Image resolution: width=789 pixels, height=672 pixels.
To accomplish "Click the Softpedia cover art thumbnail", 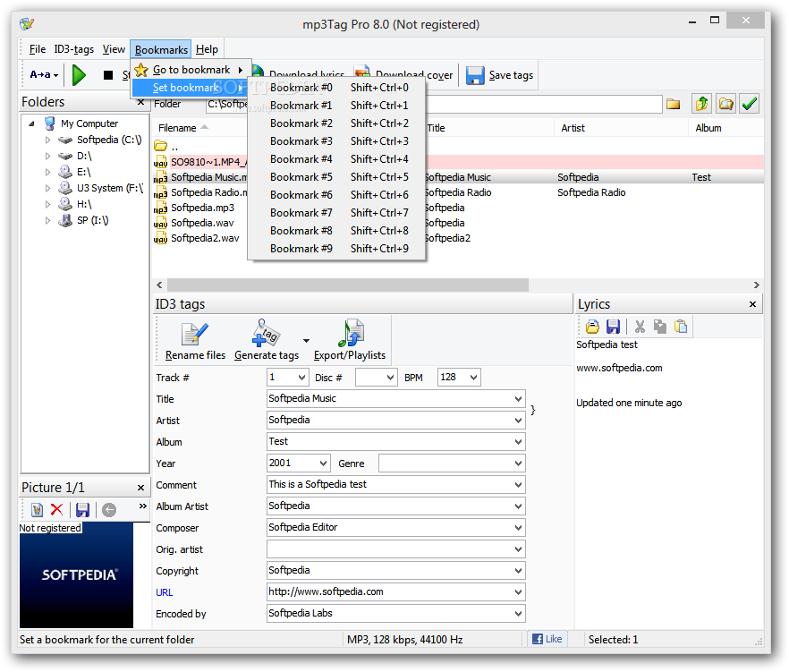I will 77,575.
